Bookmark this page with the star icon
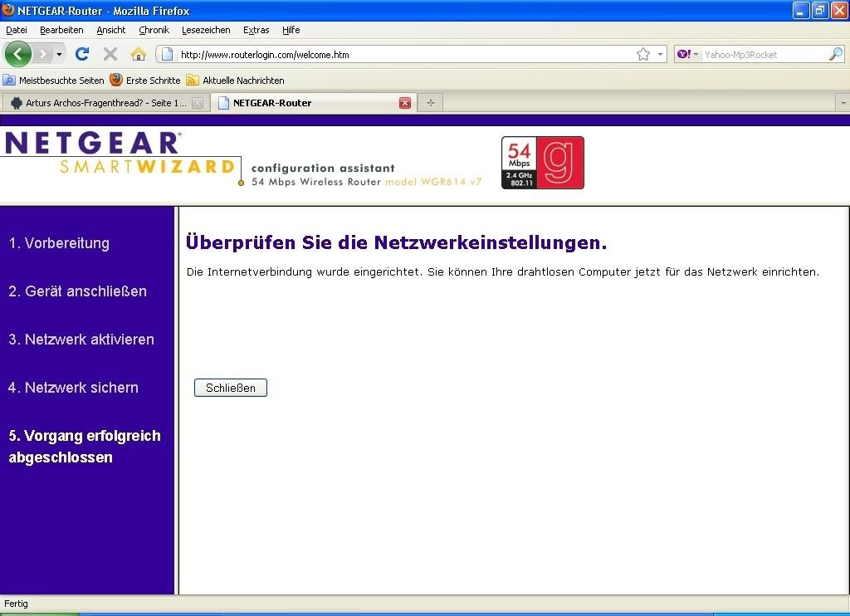 click(x=643, y=54)
